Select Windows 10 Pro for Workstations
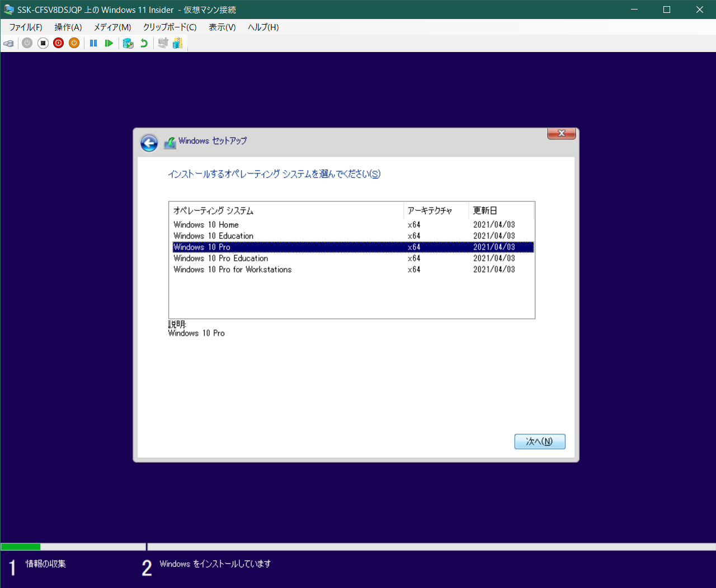The width and height of the screenshot is (716, 588). pos(353,270)
